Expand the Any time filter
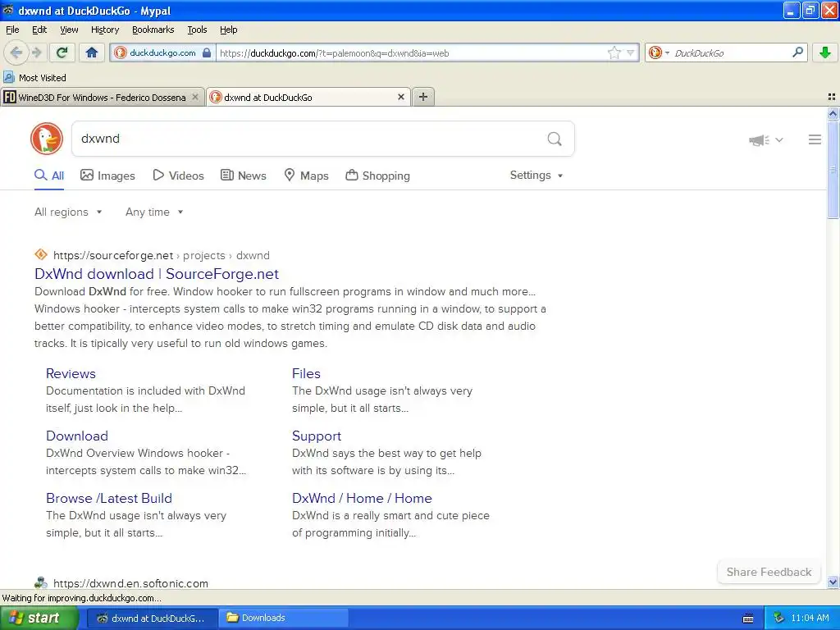This screenshot has height=630, width=840. tap(154, 212)
